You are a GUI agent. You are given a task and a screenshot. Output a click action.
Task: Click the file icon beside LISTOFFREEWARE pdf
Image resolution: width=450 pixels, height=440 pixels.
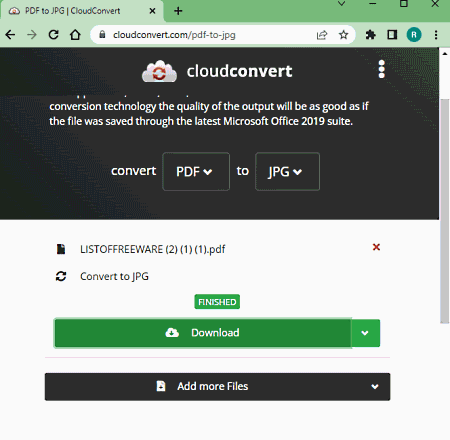(x=61, y=249)
